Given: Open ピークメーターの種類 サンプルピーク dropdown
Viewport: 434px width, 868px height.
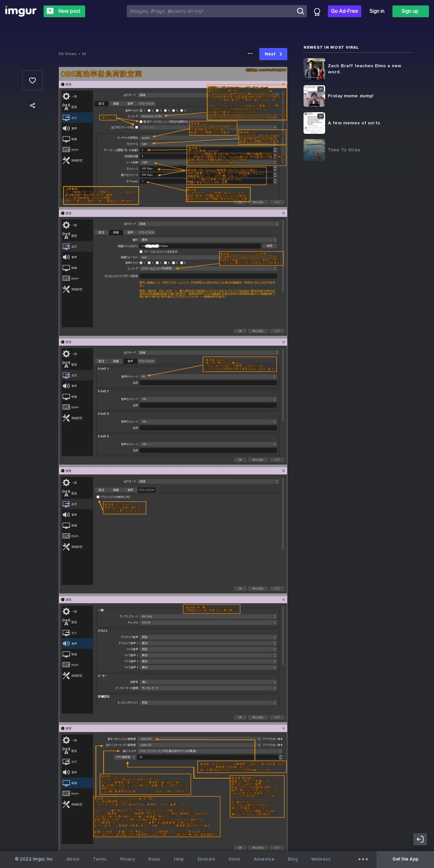Looking at the screenshot, I should [x=209, y=688].
